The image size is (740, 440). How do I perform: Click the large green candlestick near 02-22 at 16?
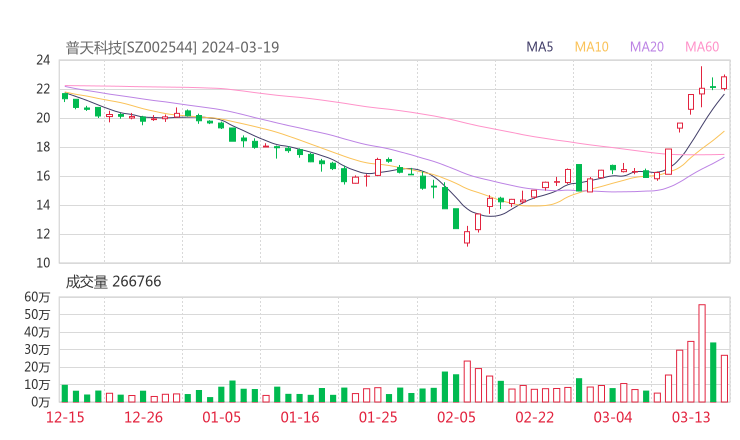(x=579, y=178)
